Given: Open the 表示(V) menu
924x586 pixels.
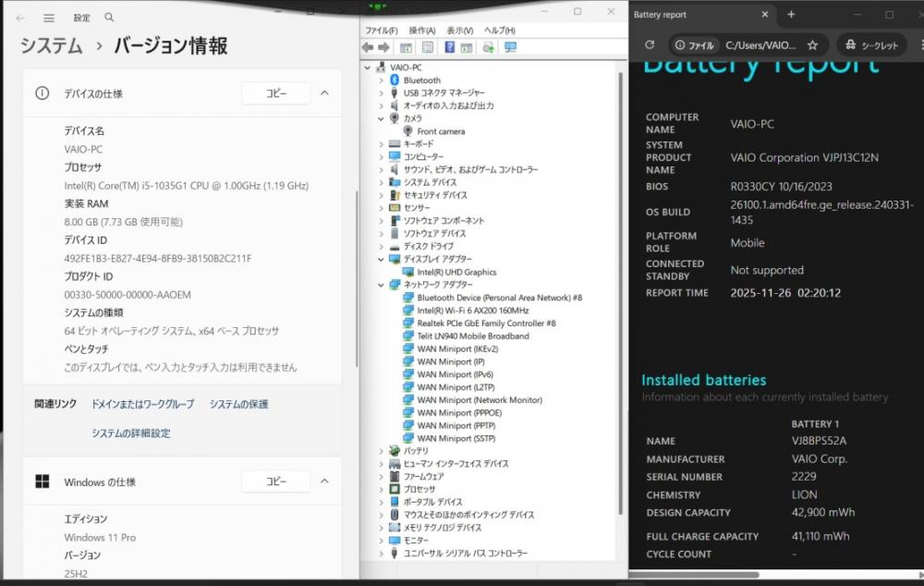Looking at the screenshot, I should [459, 31].
